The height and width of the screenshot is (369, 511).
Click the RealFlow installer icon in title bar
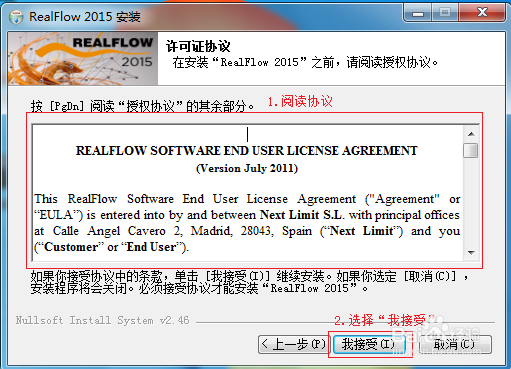click(16, 17)
